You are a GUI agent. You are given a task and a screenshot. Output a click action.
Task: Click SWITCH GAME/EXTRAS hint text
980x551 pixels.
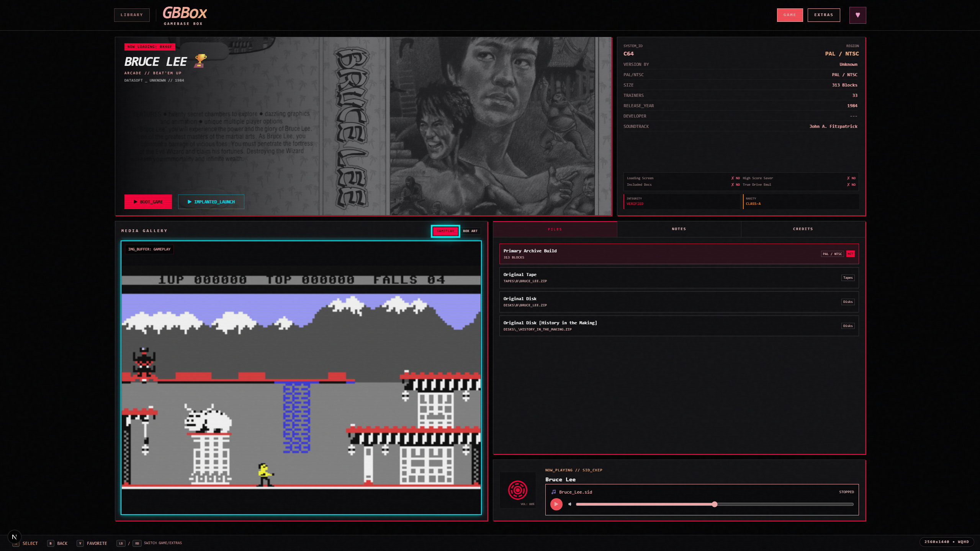163,543
